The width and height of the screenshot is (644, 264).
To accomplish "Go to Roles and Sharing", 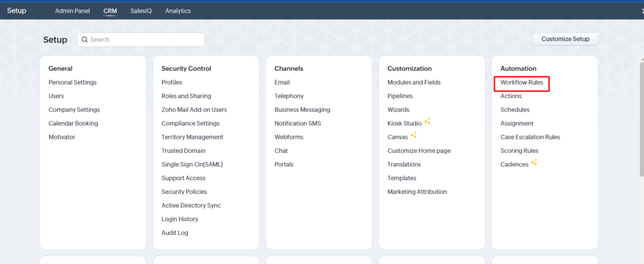I will (x=186, y=96).
